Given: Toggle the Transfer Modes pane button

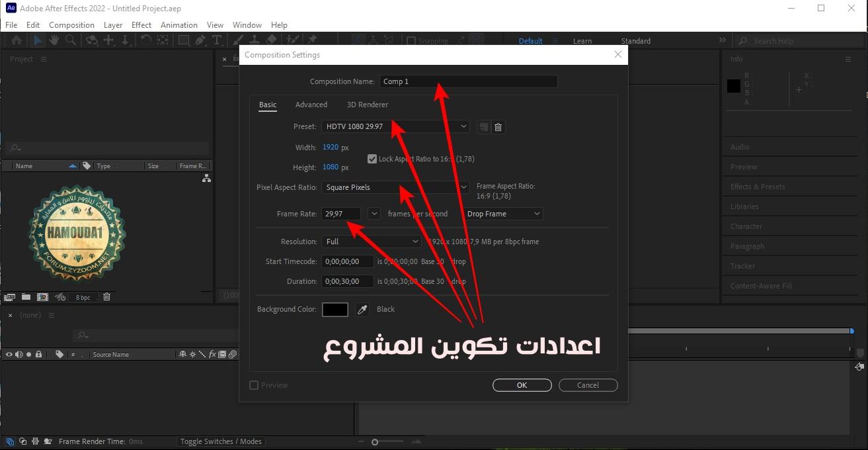Looking at the screenshot, I should (x=23, y=441).
